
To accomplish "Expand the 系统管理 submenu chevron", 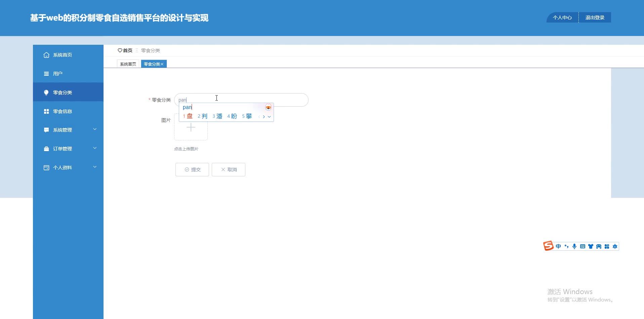I will (95, 129).
